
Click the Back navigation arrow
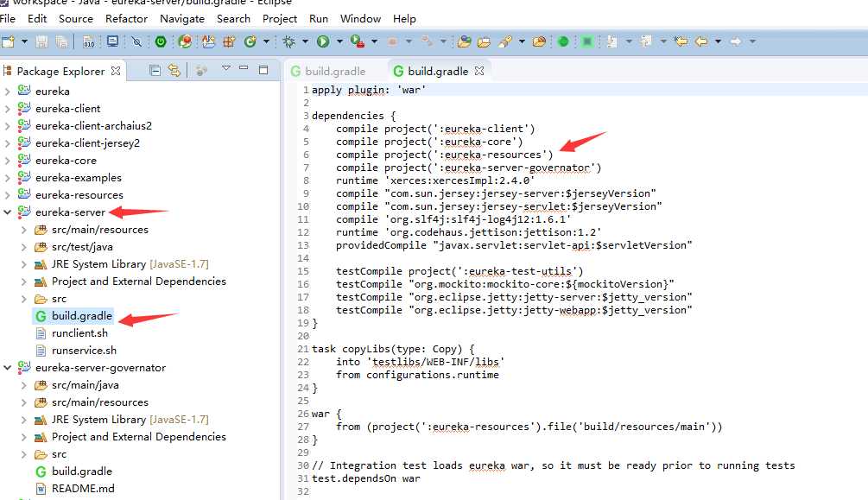click(701, 41)
